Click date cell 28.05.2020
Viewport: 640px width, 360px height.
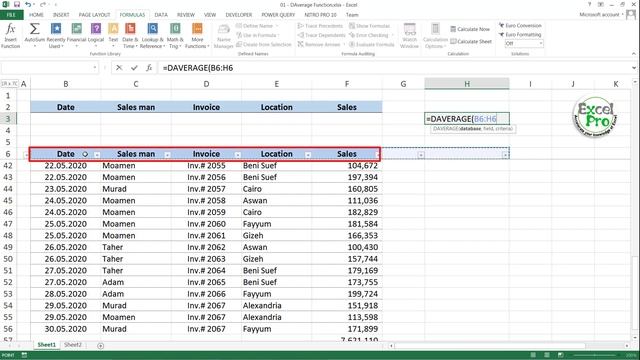coord(66,294)
